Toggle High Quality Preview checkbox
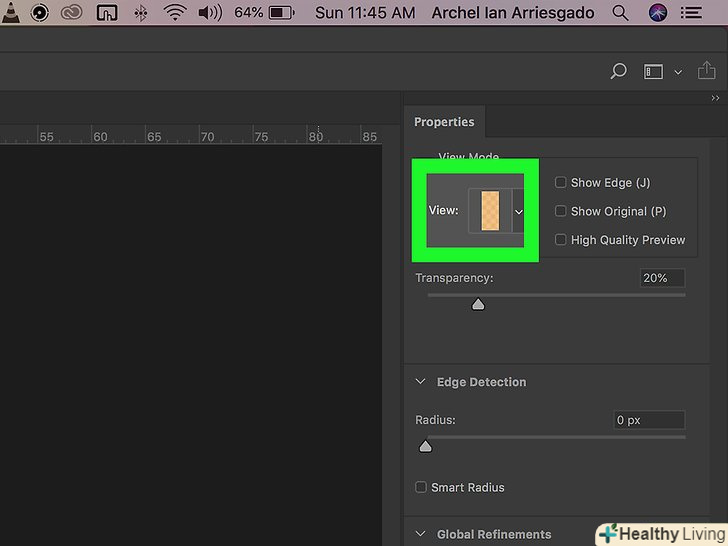Image resolution: width=728 pixels, height=546 pixels. pyautogui.click(x=561, y=240)
